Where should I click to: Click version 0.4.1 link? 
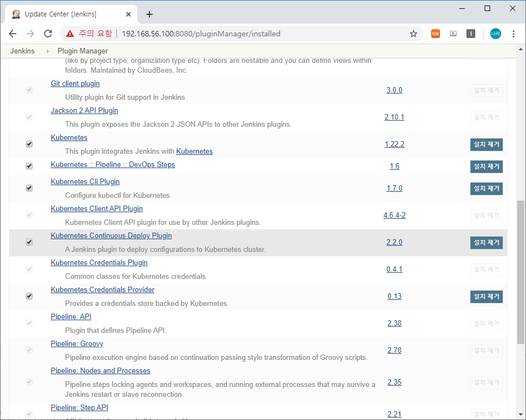coord(394,269)
